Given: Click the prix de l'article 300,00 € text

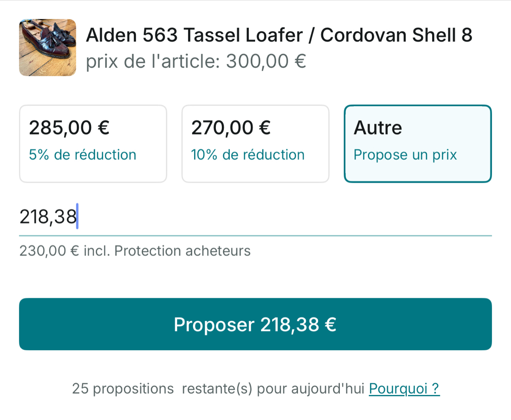Looking at the screenshot, I should tap(196, 62).
